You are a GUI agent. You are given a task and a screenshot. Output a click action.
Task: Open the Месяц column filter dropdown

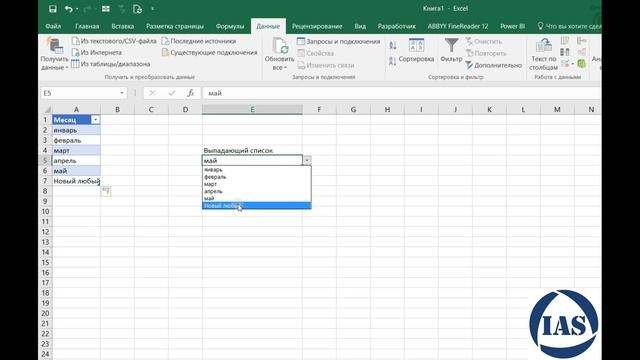coord(95,120)
